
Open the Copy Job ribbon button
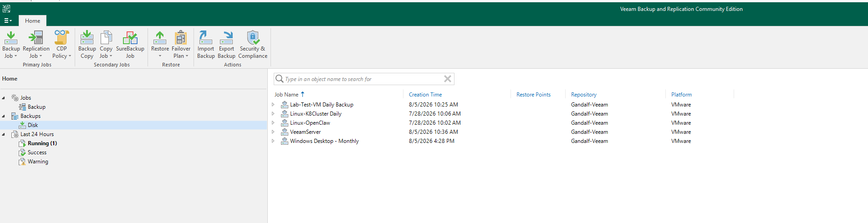(x=106, y=45)
